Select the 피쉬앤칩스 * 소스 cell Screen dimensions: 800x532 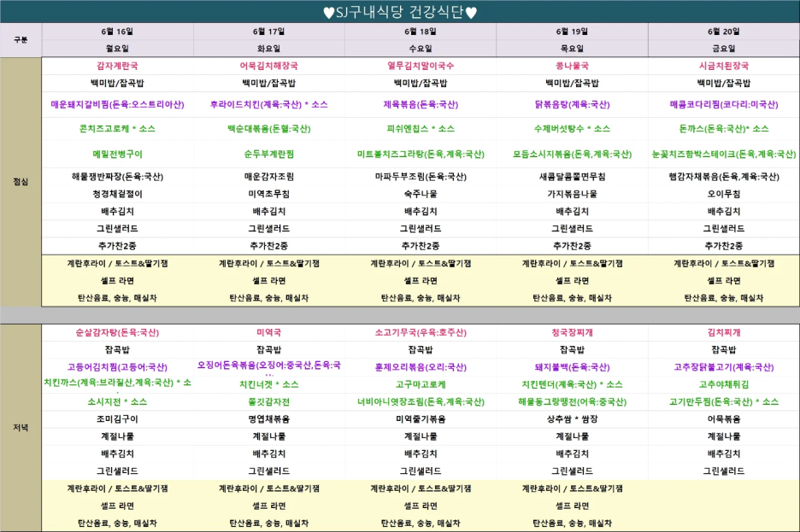click(421, 129)
